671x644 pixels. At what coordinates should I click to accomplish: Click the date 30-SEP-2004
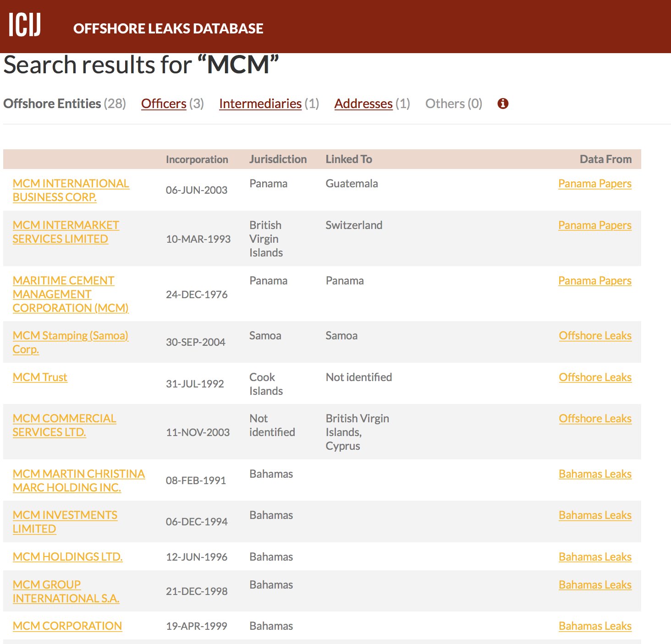pyautogui.click(x=196, y=342)
